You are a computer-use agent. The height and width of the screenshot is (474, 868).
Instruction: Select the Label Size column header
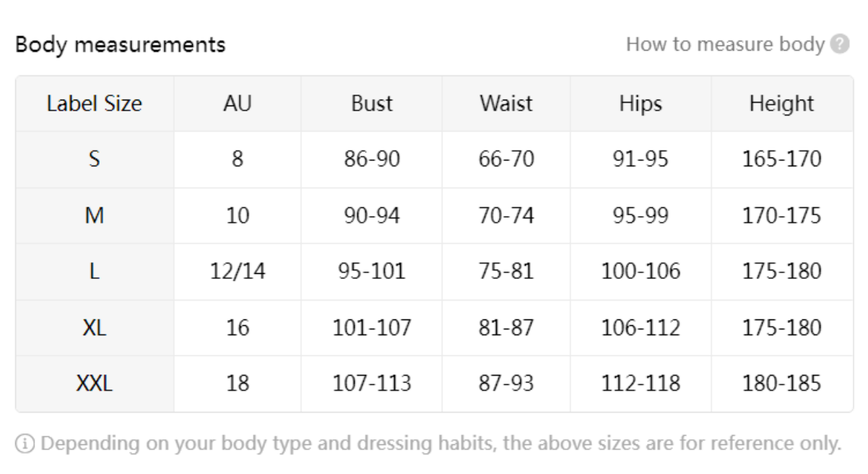(95, 103)
